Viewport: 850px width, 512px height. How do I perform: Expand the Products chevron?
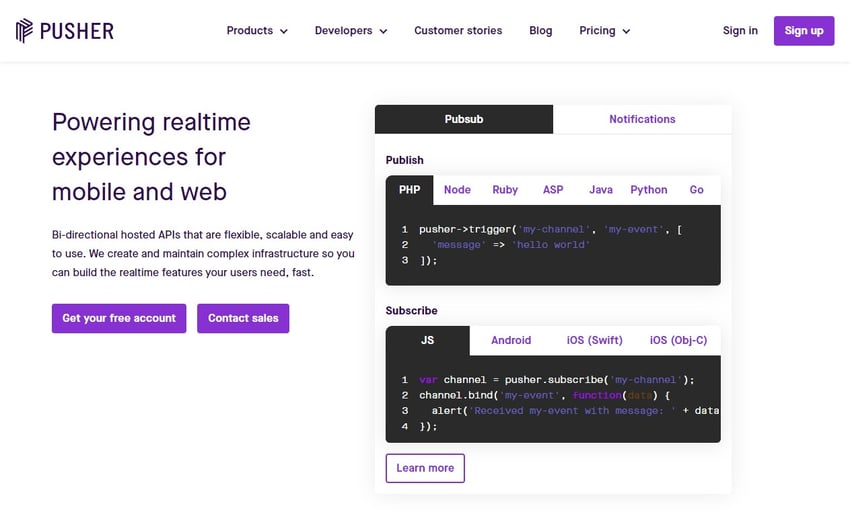pos(284,31)
